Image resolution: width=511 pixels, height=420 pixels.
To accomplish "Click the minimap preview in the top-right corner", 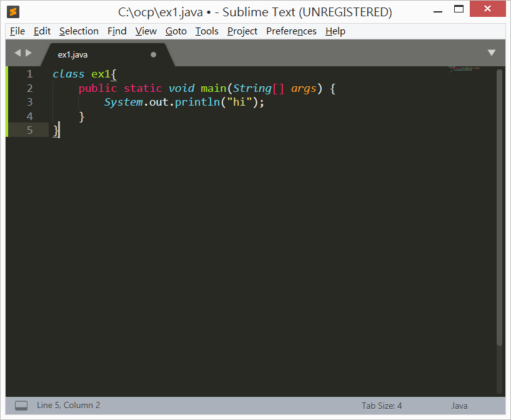I will pos(464,70).
